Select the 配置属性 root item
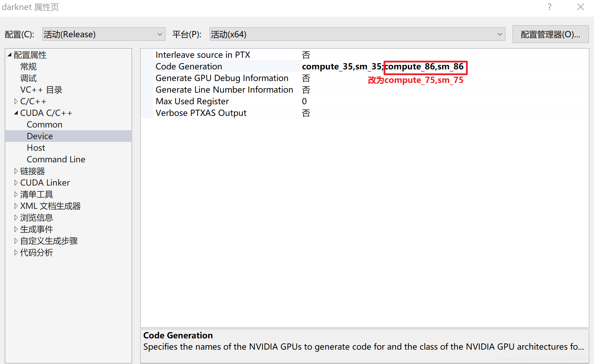 (x=30, y=55)
